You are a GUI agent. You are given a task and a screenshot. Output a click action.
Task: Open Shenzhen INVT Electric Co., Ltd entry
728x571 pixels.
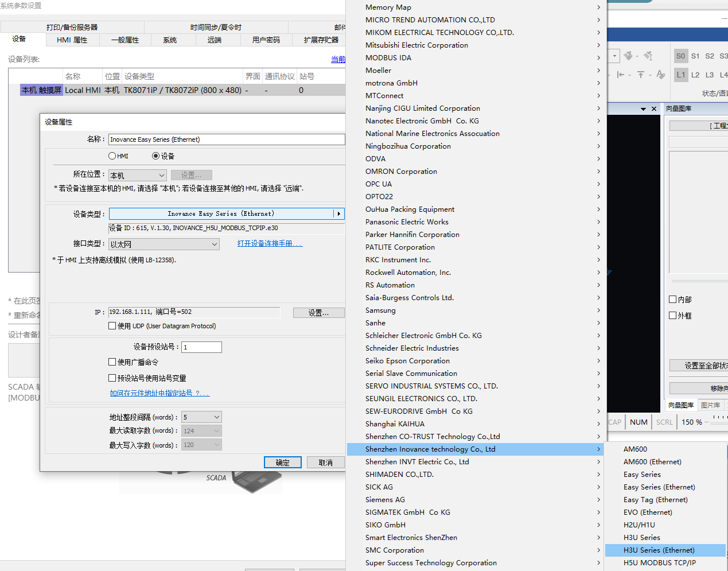pos(474,462)
